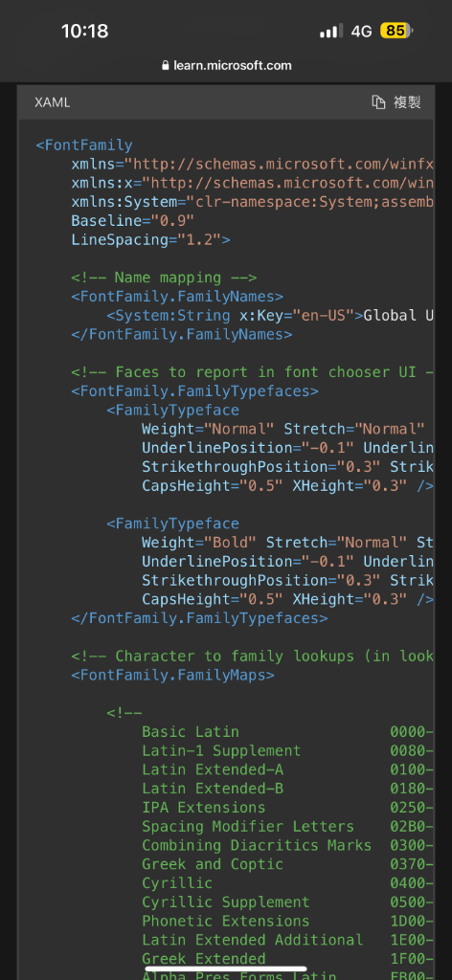
Task: Click the <FontFamily.FamilyMaps> tag
Action: (x=172, y=675)
